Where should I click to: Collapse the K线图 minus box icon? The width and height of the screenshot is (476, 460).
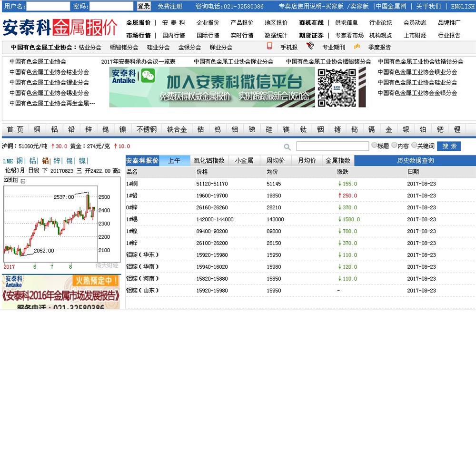click(23, 181)
